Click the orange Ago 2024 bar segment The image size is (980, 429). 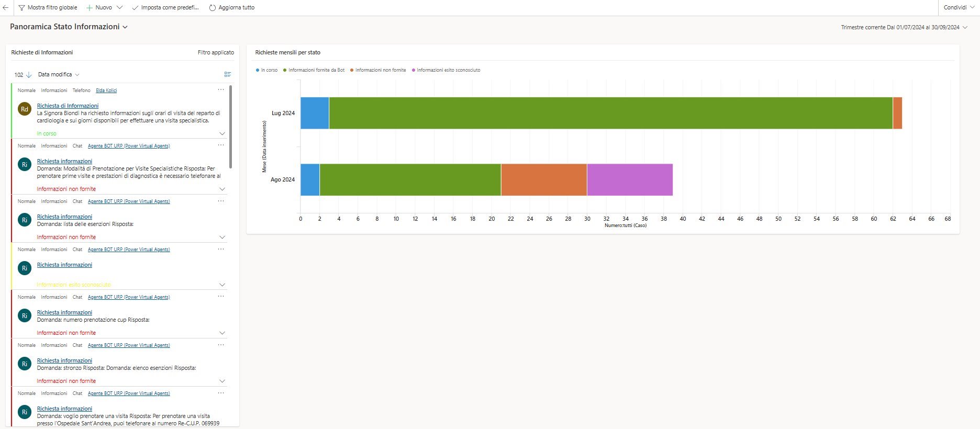point(543,179)
